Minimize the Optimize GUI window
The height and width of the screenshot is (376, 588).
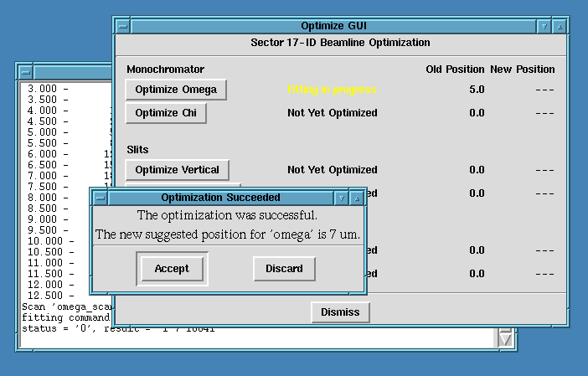(544, 26)
